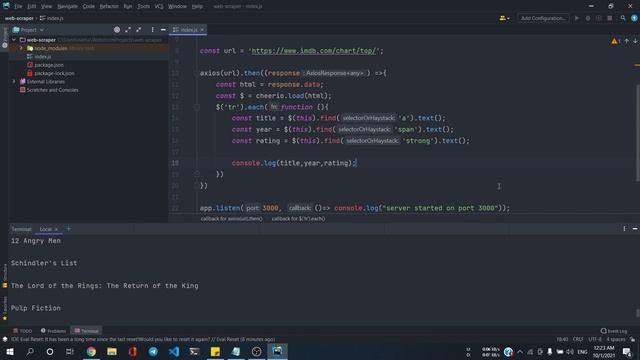Open the View menu
Viewport: 640px width, 360px height.
46,7
